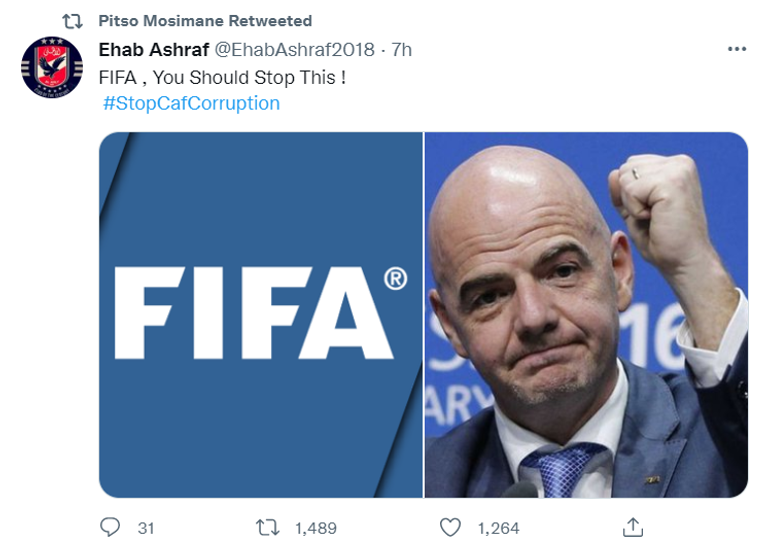The width and height of the screenshot is (768, 552).
Task: Click the "Pitso Mosimane Retweeted" label
Action: point(205,21)
